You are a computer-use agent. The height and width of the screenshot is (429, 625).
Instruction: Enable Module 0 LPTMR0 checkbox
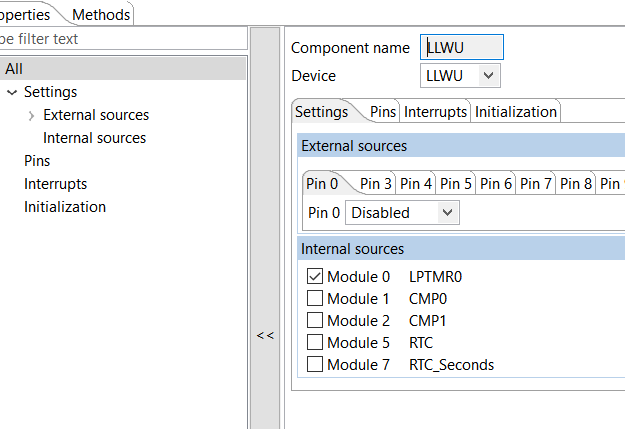(x=315, y=276)
